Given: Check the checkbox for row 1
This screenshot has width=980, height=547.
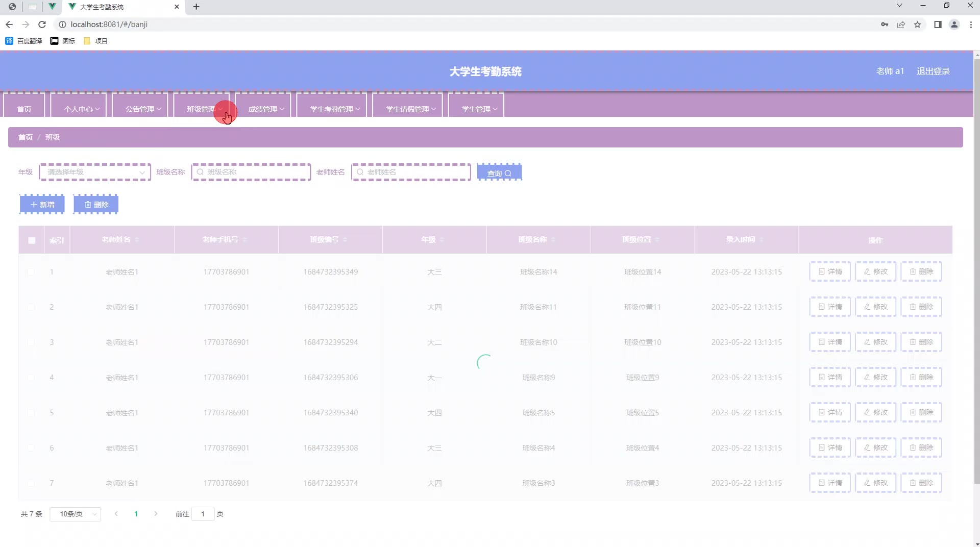Looking at the screenshot, I should 31,272.
